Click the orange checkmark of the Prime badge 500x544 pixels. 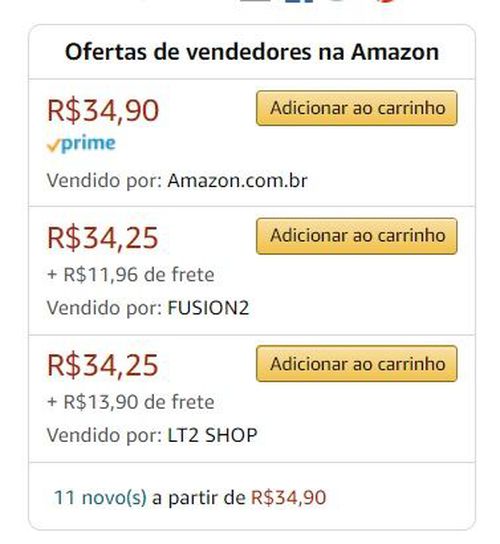54,145
